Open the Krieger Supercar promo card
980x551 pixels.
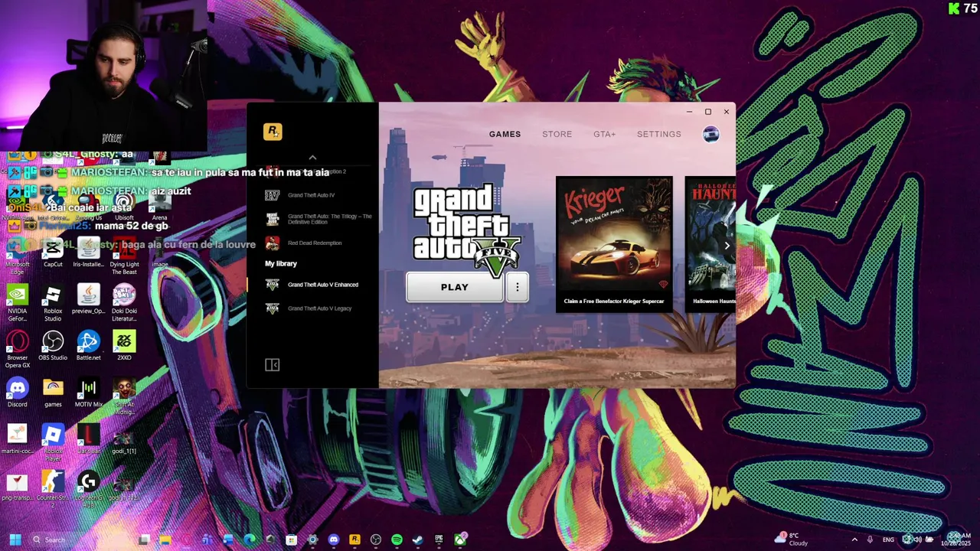(x=614, y=244)
